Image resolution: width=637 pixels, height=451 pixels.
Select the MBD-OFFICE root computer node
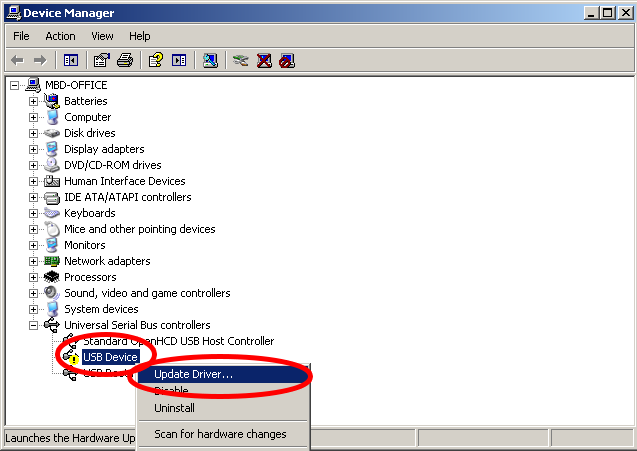(76, 85)
